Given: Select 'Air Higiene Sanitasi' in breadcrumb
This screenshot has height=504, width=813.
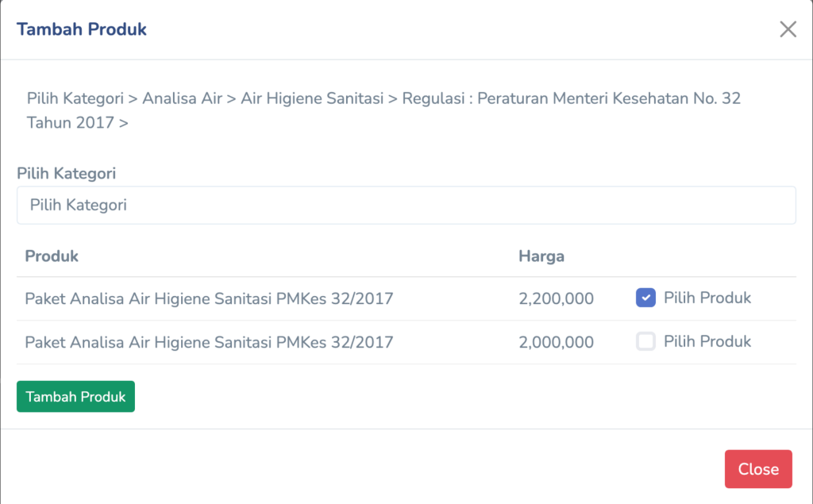Looking at the screenshot, I should [x=313, y=99].
